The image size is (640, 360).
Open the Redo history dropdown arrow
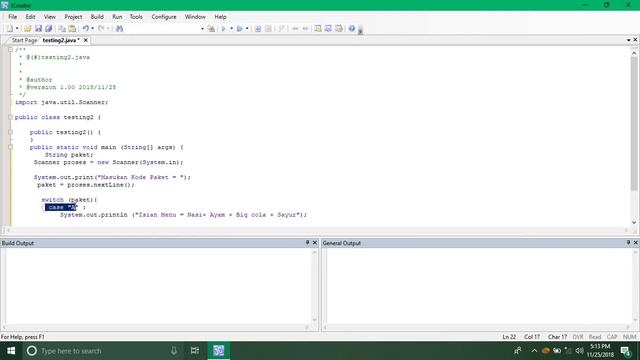[x=108, y=29]
